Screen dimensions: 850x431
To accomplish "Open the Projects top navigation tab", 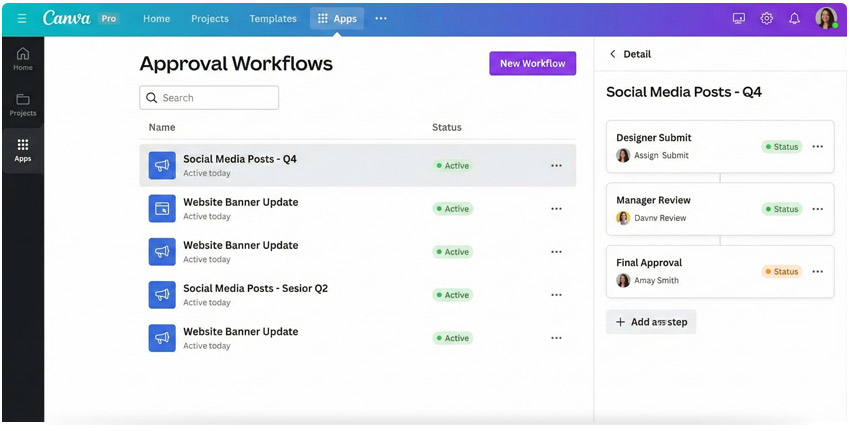I will tap(210, 18).
